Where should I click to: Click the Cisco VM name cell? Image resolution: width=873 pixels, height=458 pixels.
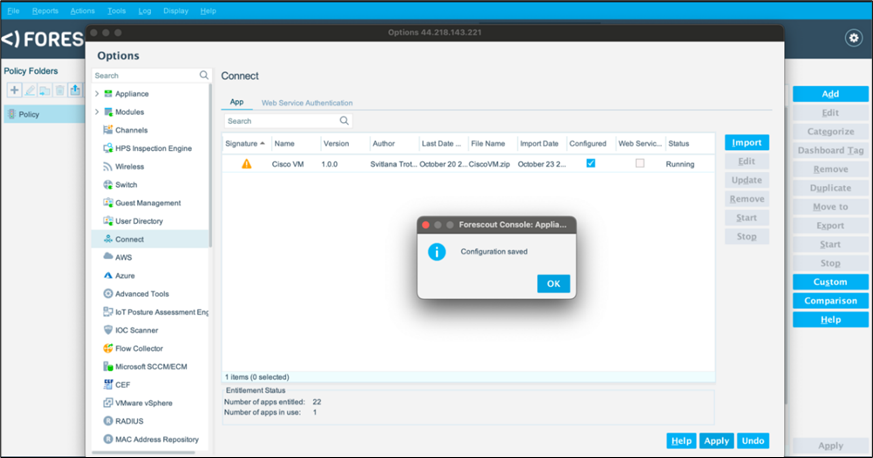point(287,164)
